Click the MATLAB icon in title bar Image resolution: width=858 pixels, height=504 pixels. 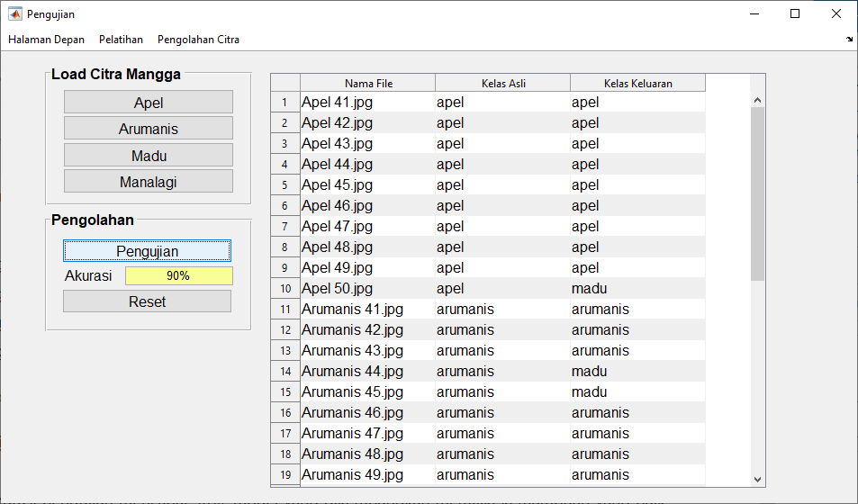click(x=14, y=14)
